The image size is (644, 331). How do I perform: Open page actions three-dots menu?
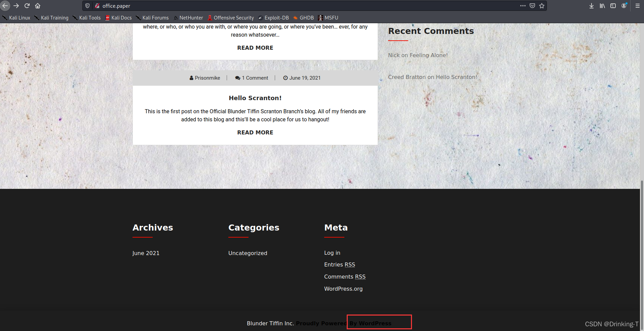(523, 6)
